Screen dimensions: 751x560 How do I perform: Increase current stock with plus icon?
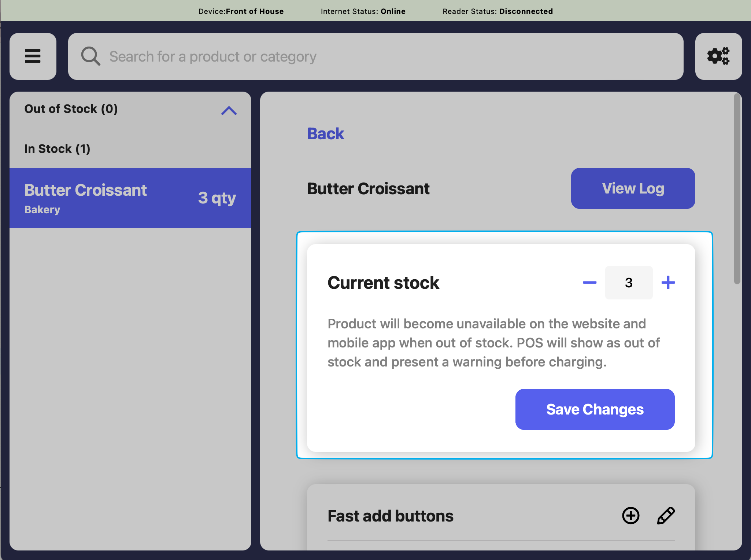click(x=668, y=283)
